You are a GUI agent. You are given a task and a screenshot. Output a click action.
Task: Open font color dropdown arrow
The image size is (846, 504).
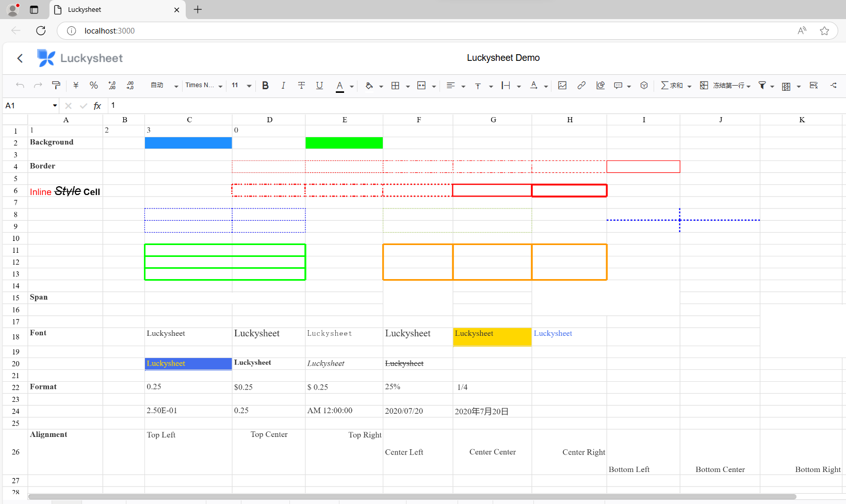click(x=352, y=86)
